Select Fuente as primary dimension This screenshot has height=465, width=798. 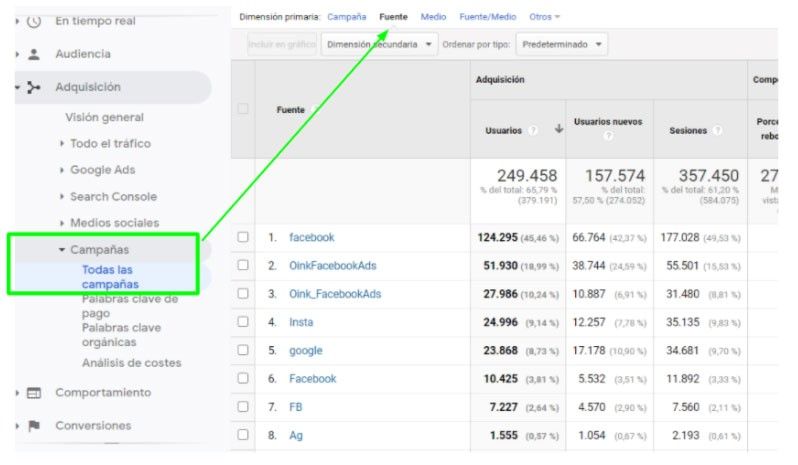pyautogui.click(x=393, y=17)
